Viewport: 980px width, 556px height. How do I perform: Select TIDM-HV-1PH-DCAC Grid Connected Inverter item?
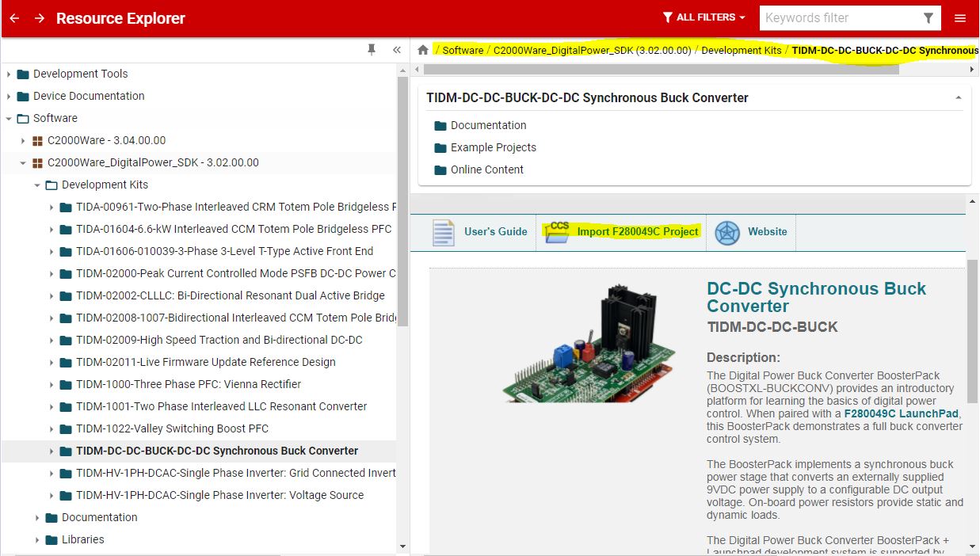tap(236, 473)
